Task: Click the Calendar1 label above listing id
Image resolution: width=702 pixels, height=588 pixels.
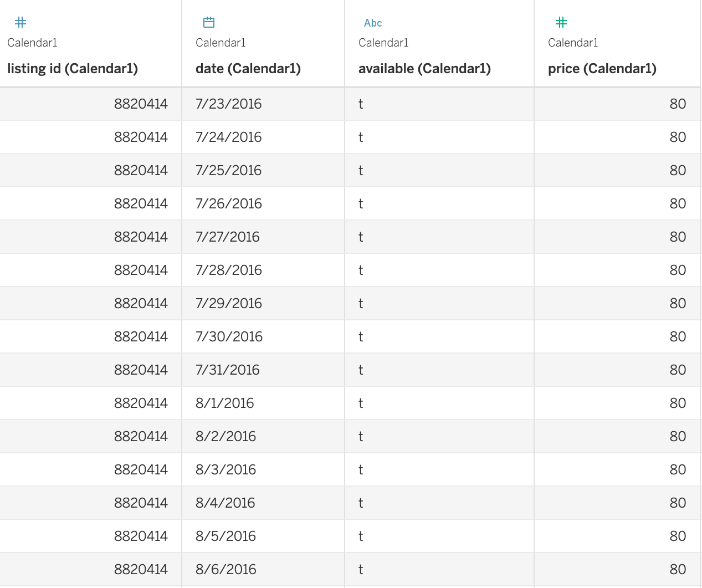Action: click(x=32, y=43)
